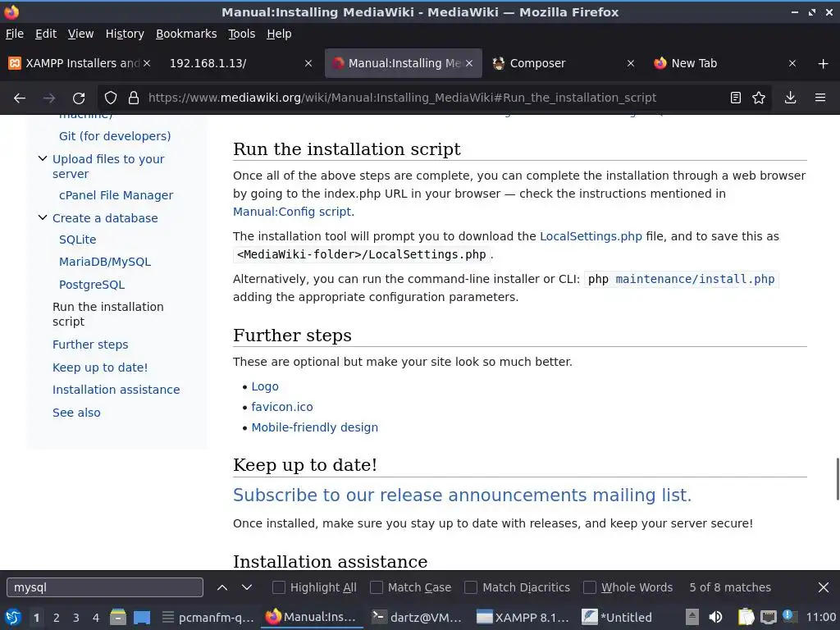This screenshot has width=840, height=630.
Task: Go back to the previous page
Action: [20, 98]
